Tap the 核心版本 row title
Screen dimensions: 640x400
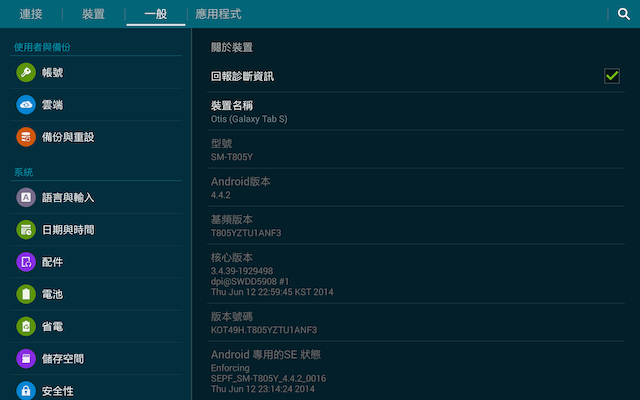pos(231,258)
